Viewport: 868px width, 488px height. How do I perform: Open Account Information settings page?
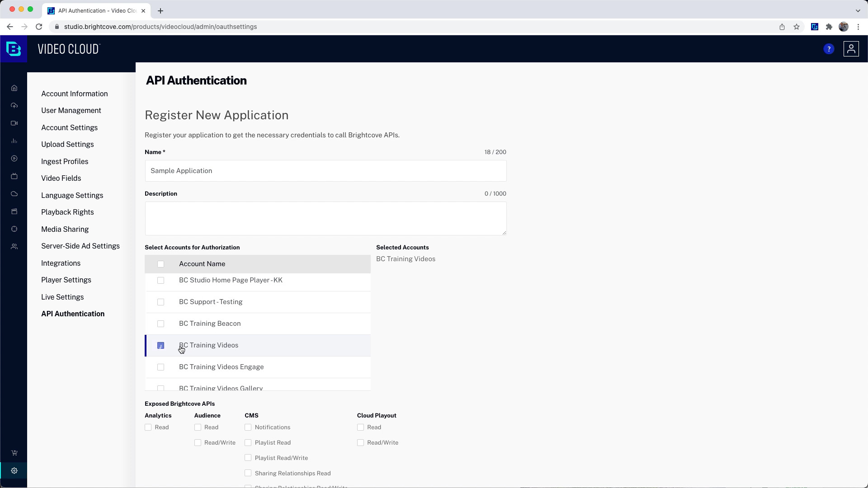point(75,94)
